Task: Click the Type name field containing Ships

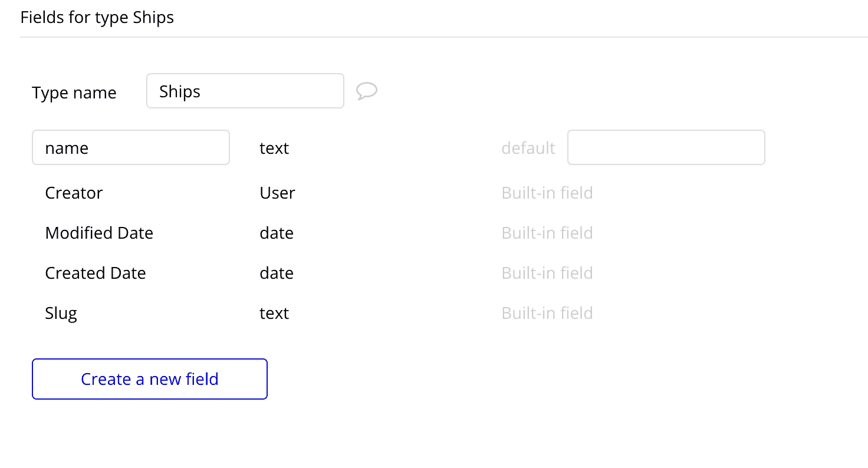Action: [x=245, y=91]
